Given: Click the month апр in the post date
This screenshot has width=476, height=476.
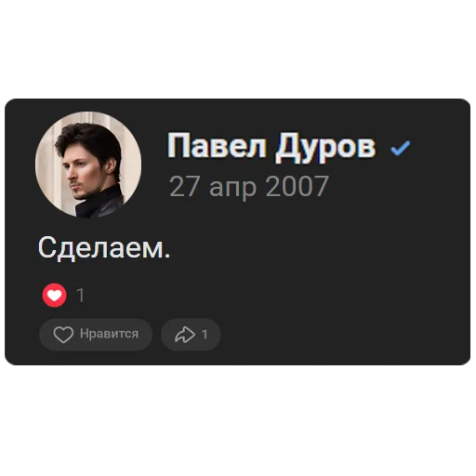Looking at the screenshot, I should pyautogui.click(x=232, y=189).
